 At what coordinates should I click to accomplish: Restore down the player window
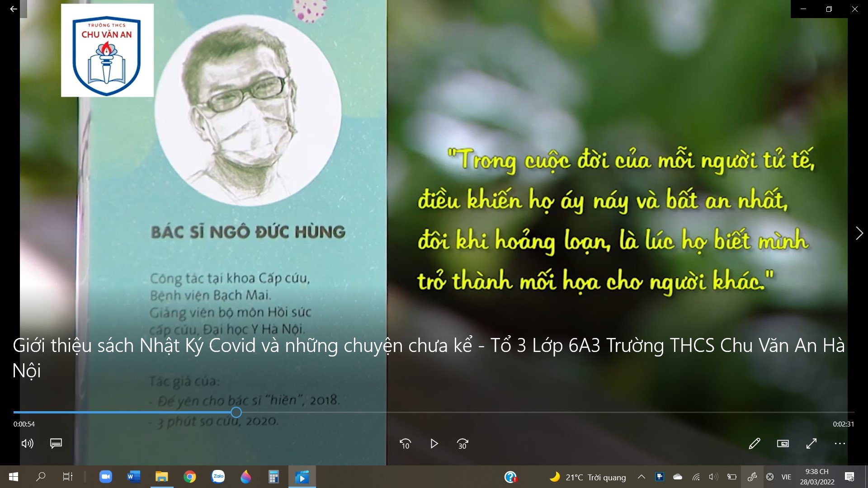pyautogui.click(x=829, y=9)
